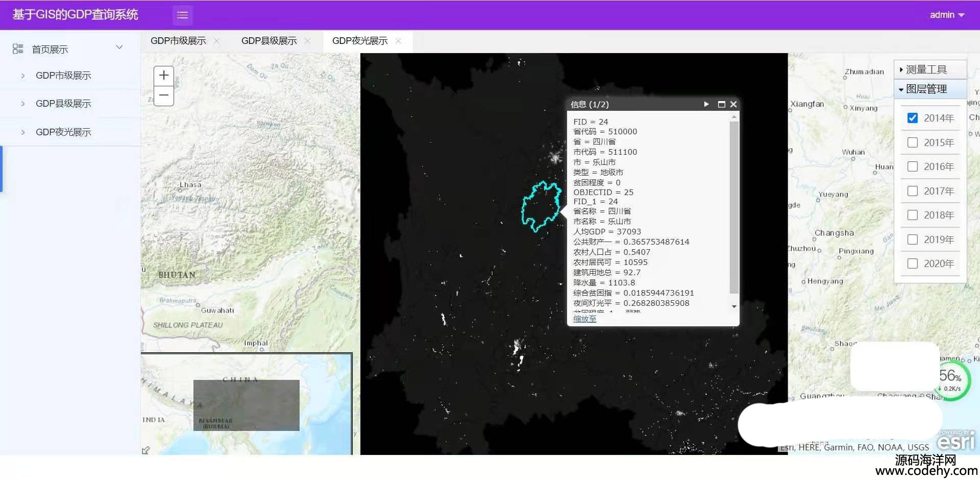Image resolution: width=980 pixels, height=481 pixels.
Task: Click the Esri, HERE, Garmin attribution text
Action: 854,447
